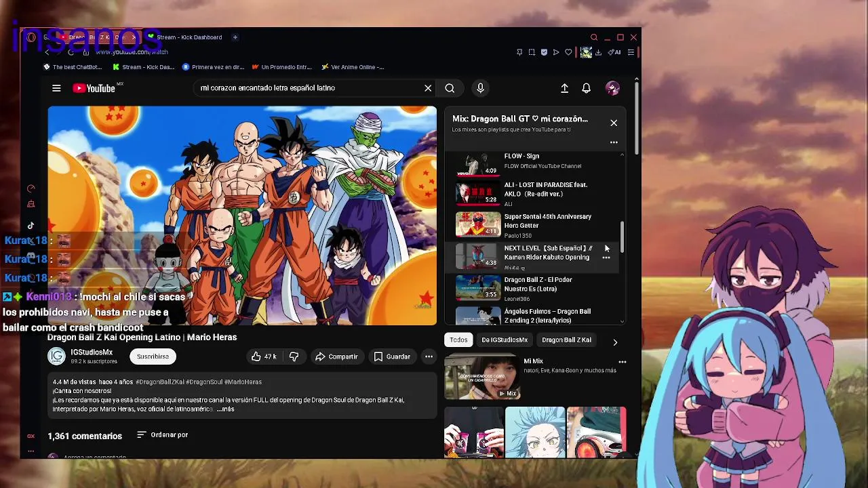Viewport: 868px width, 488px height.
Task: Open the browser downloads icon
Action: click(x=598, y=52)
